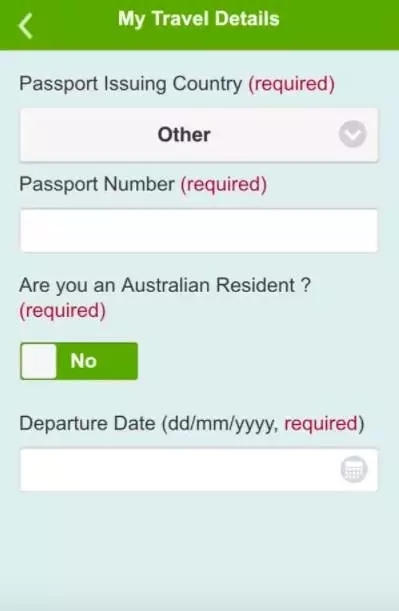Tap the Australian Resident question text

tap(165, 286)
